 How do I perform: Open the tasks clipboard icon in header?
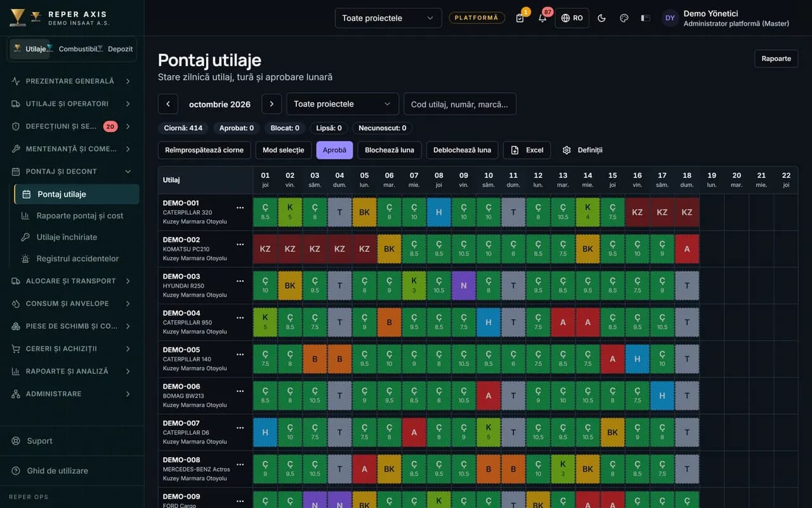[520, 18]
